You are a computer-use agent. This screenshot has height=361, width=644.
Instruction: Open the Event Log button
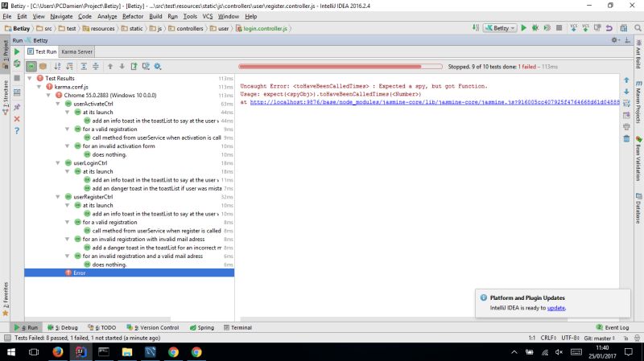click(613, 327)
